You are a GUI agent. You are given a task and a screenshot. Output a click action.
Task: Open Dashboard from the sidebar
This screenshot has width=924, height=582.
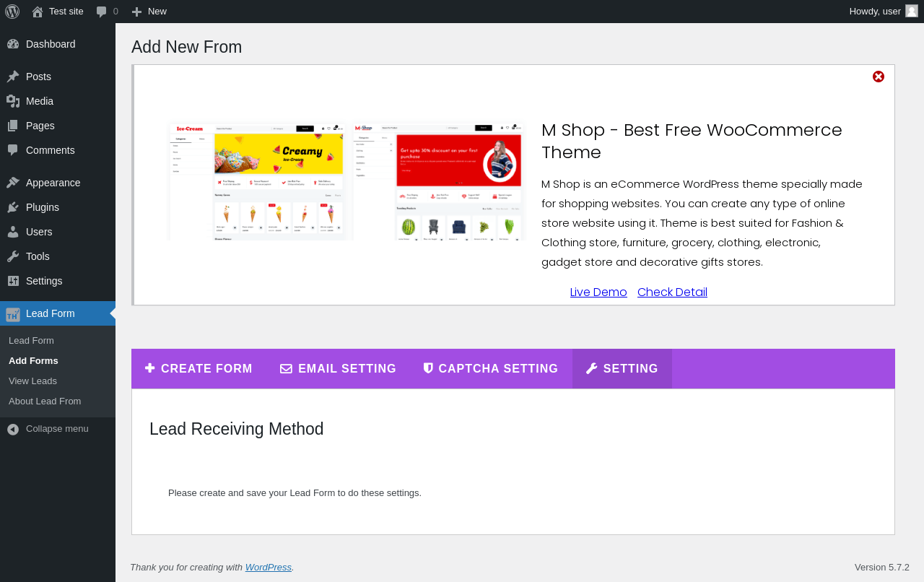click(x=58, y=44)
